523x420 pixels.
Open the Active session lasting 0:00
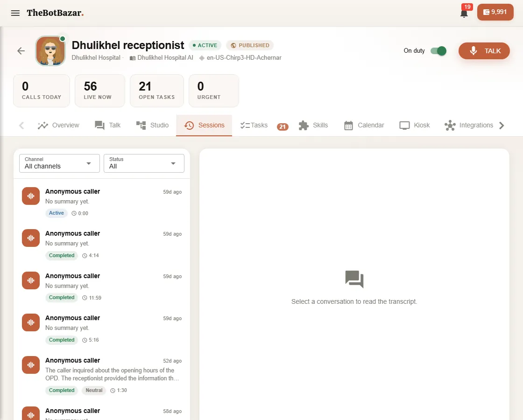pyautogui.click(x=102, y=203)
